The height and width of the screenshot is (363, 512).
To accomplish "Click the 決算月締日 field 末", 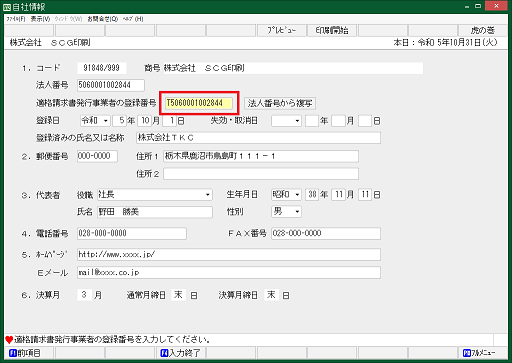I will click(x=271, y=295).
